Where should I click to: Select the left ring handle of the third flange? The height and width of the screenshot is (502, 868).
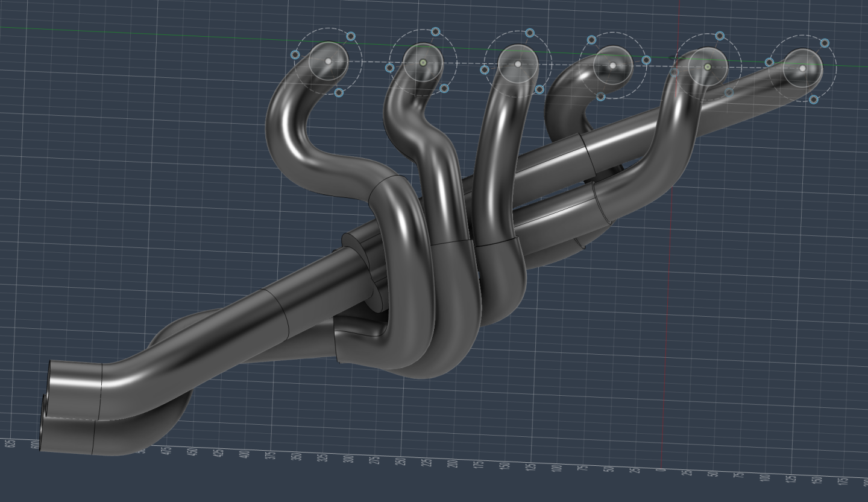[485, 70]
